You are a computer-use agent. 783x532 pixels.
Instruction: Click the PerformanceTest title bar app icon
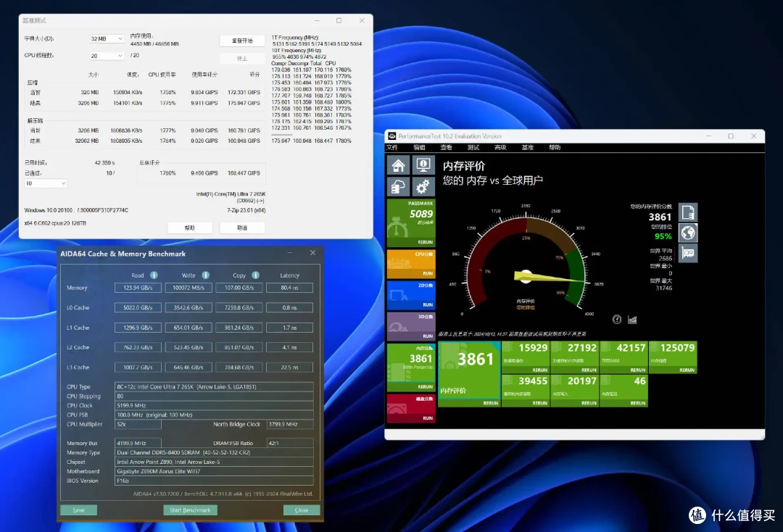click(392, 136)
